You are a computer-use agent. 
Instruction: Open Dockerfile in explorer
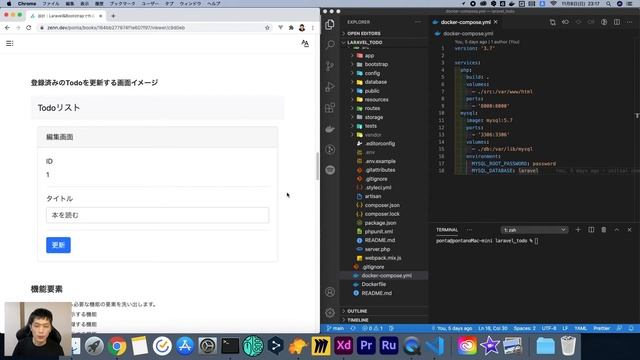(x=373, y=284)
